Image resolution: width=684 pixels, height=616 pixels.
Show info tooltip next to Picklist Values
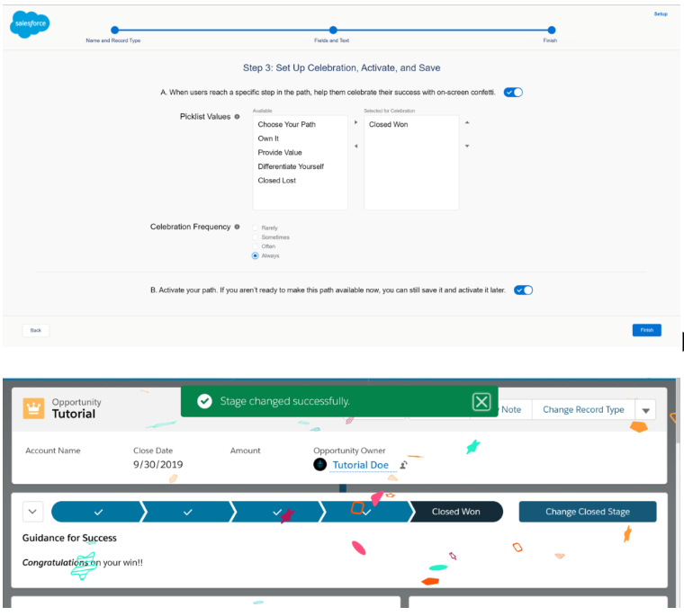tap(237, 116)
